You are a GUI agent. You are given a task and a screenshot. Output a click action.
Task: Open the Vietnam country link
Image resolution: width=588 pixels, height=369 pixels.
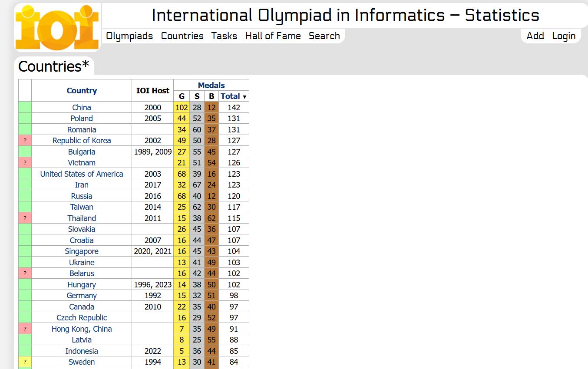click(x=82, y=163)
